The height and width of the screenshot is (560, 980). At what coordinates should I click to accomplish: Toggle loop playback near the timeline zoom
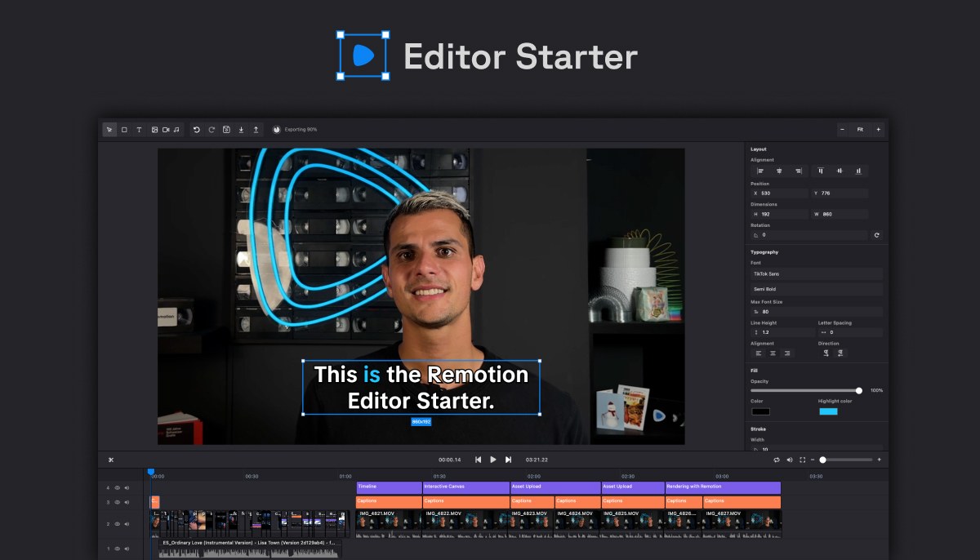coord(777,460)
